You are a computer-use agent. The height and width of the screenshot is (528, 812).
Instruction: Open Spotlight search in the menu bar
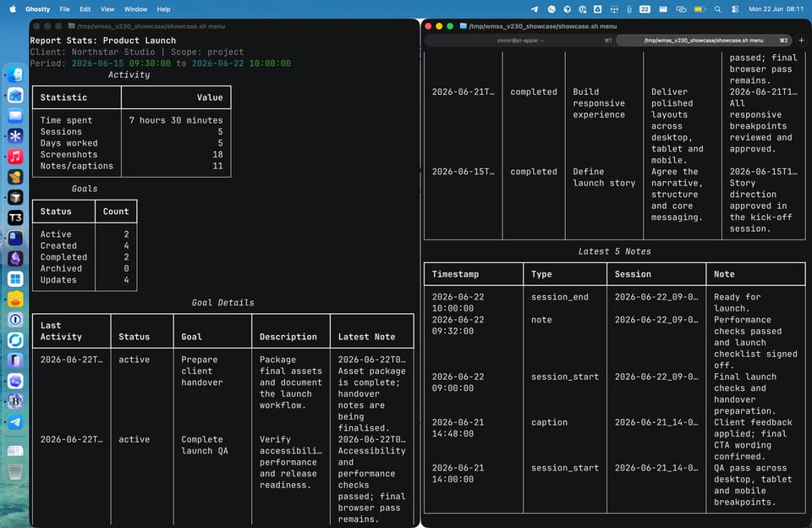(x=717, y=8)
